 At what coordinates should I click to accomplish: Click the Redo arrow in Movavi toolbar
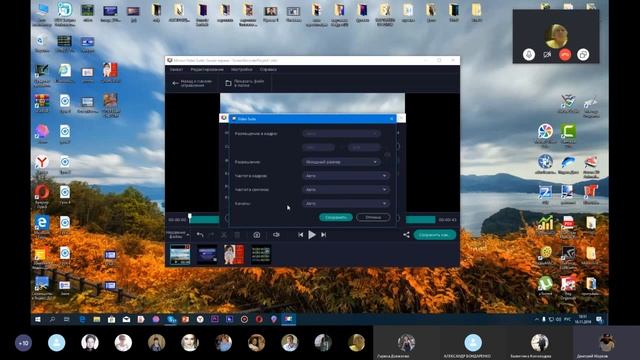tap(211, 235)
